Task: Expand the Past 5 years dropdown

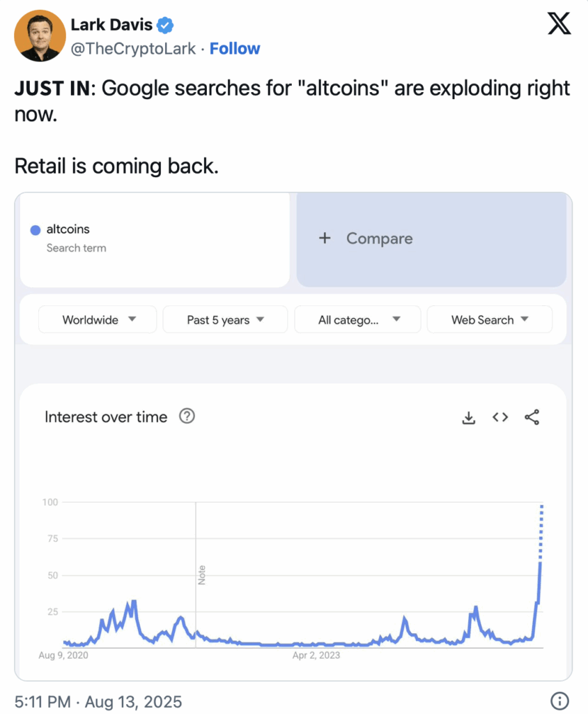Action: (x=225, y=319)
